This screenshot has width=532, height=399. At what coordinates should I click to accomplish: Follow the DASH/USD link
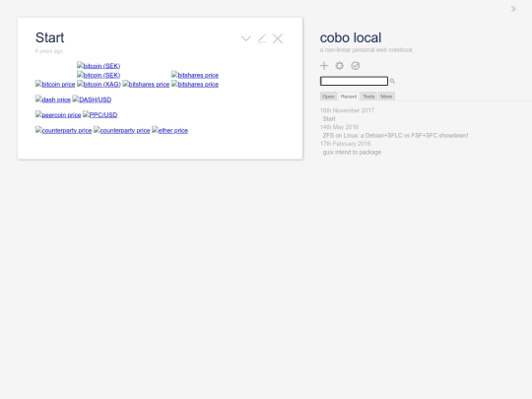(x=92, y=100)
